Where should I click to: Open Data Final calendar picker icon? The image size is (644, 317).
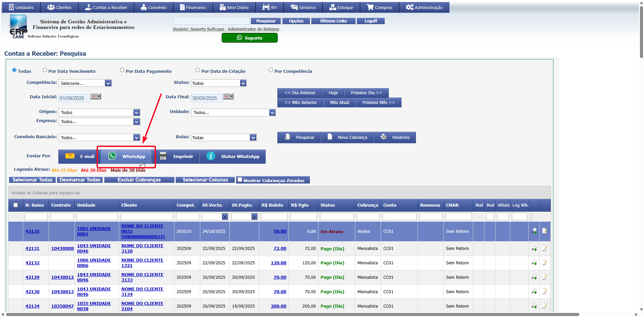pos(228,97)
